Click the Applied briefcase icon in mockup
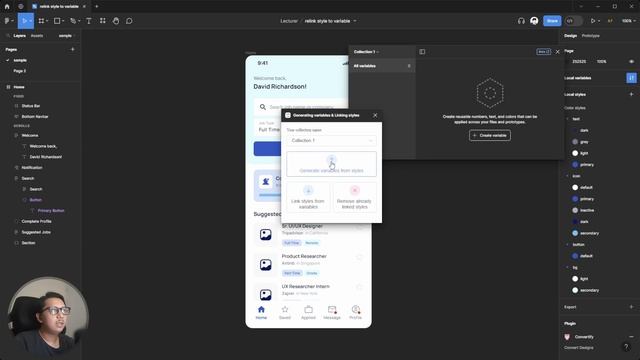This screenshot has height=360, width=640. coord(308,309)
